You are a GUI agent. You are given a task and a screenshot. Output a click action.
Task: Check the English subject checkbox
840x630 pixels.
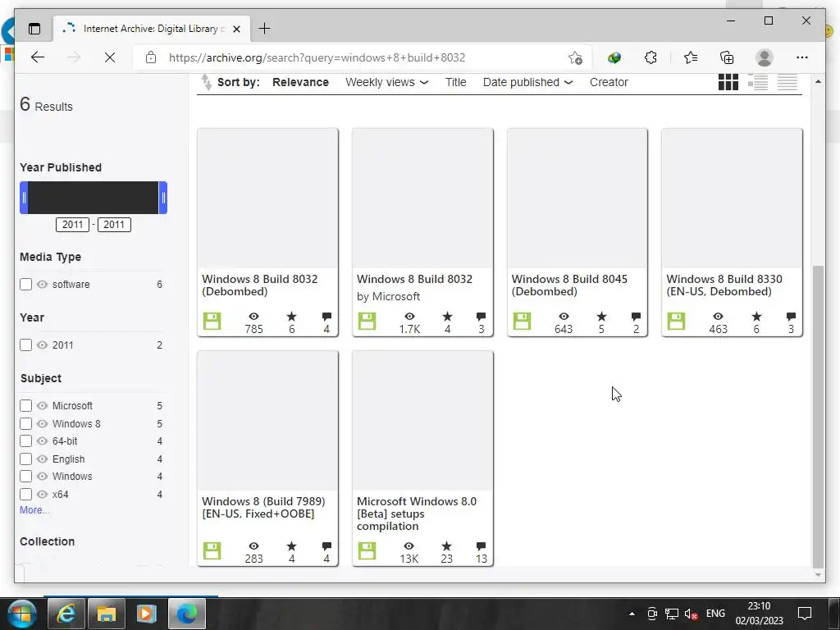point(25,459)
